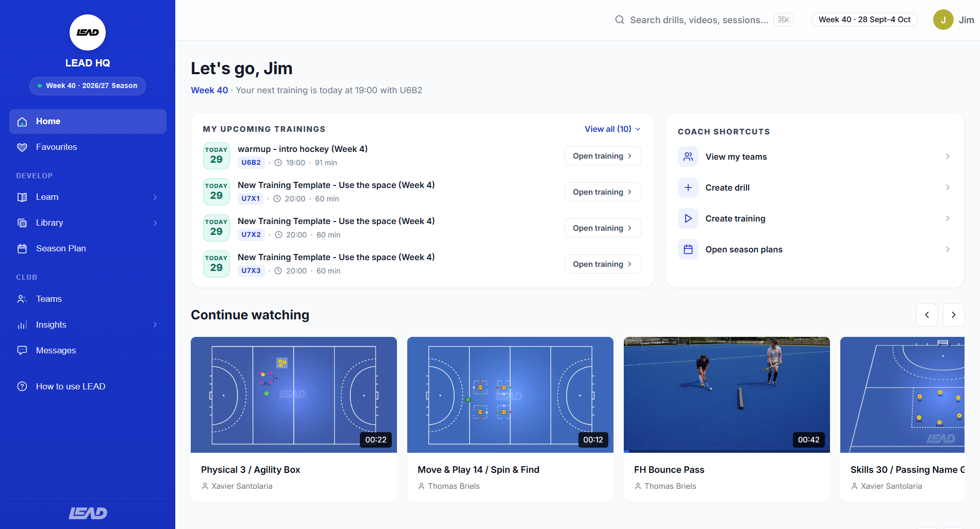Click the Messages speech bubble icon
The height and width of the screenshot is (529, 980).
click(x=22, y=351)
